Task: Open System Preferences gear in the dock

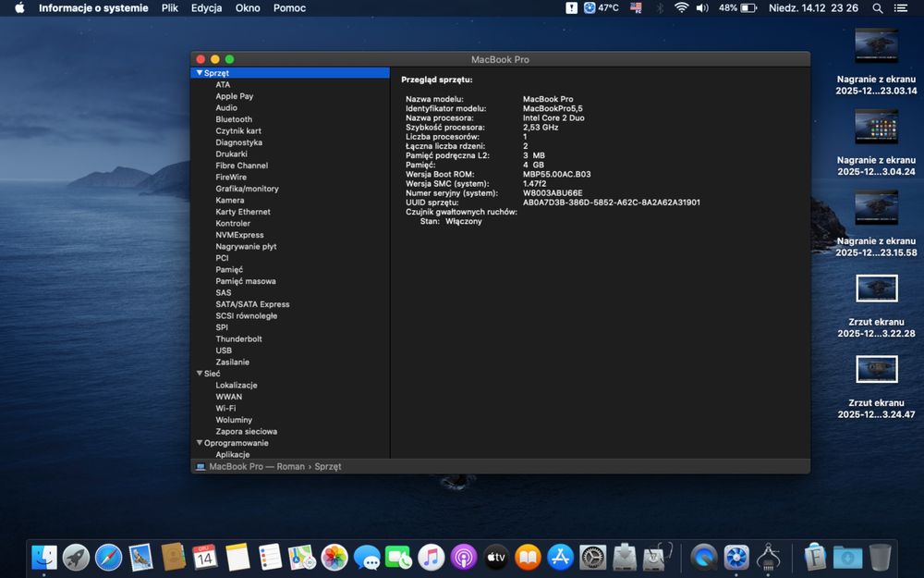Action: (593, 557)
